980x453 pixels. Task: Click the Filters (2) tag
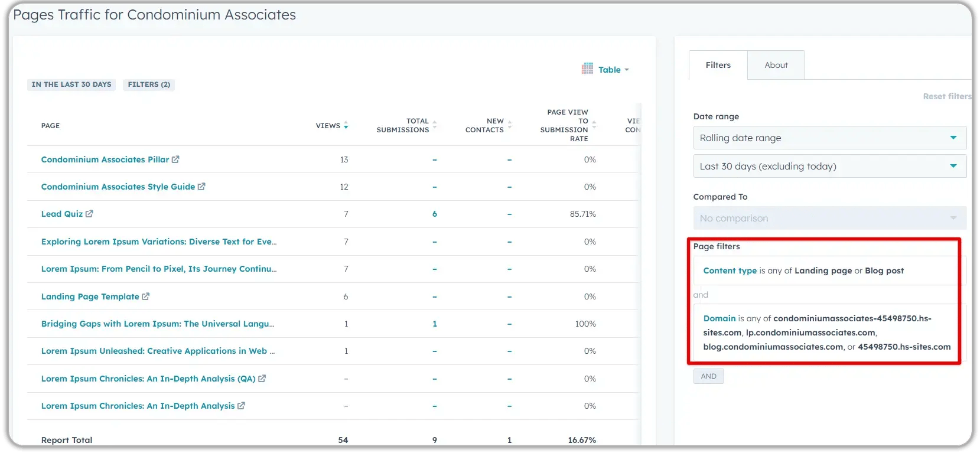[x=149, y=84]
